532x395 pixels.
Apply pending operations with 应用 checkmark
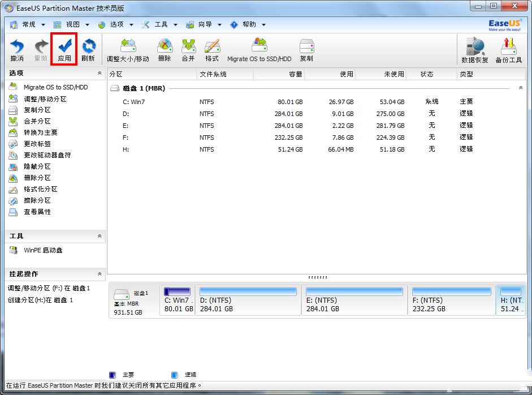pyautogui.click(x=64, y=50)
